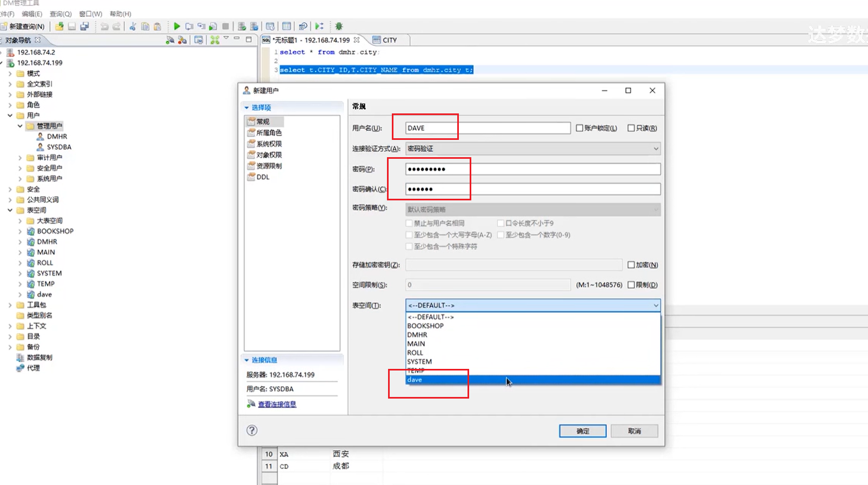Open the 查询(Q) menu
Screen dimensions: 868x485
click(61, 14)
